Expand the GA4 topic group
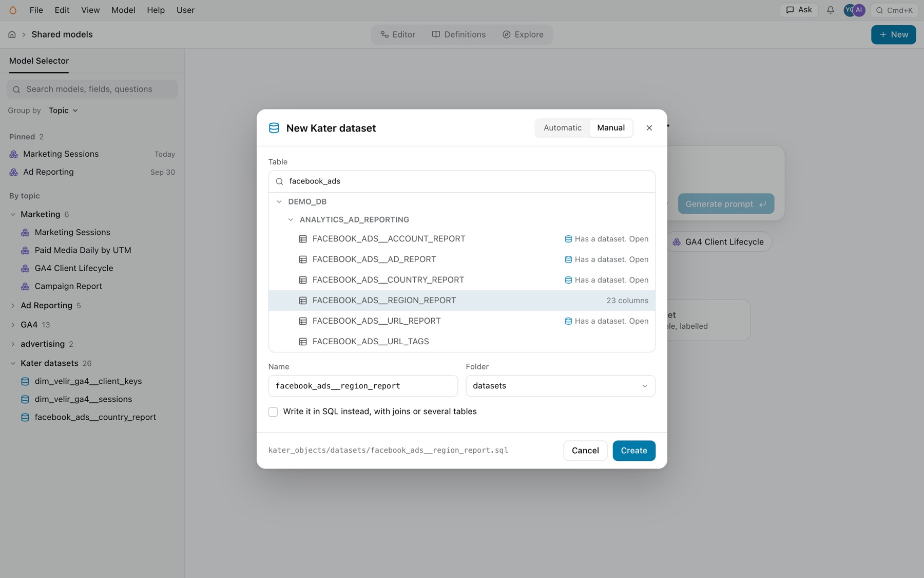The image size is (924, 578). [13, 325]
